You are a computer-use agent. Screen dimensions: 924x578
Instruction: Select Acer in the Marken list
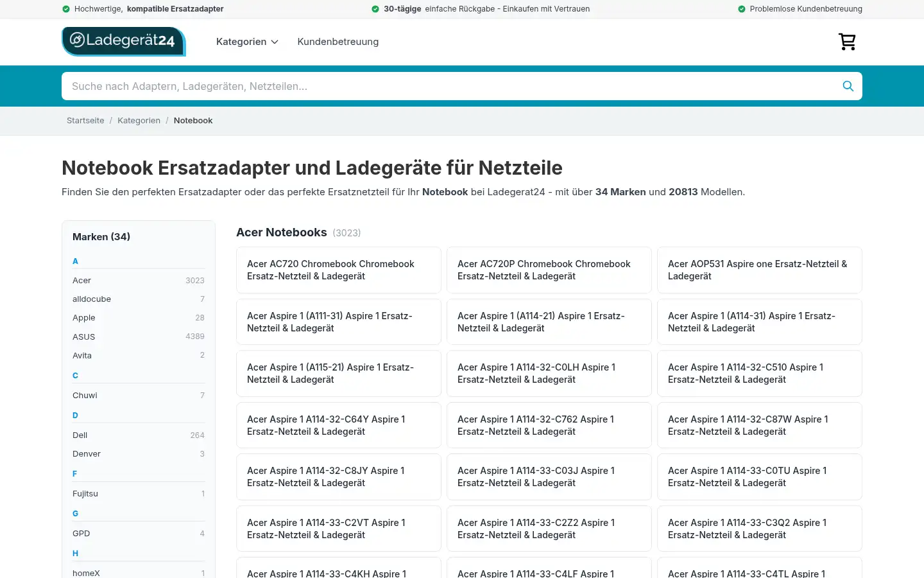(139, 281)
